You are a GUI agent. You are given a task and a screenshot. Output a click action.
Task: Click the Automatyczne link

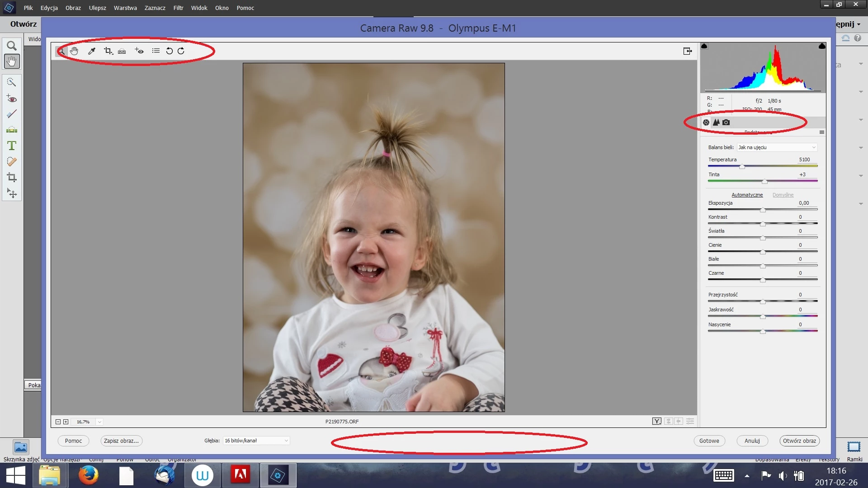tap(747, 195)
